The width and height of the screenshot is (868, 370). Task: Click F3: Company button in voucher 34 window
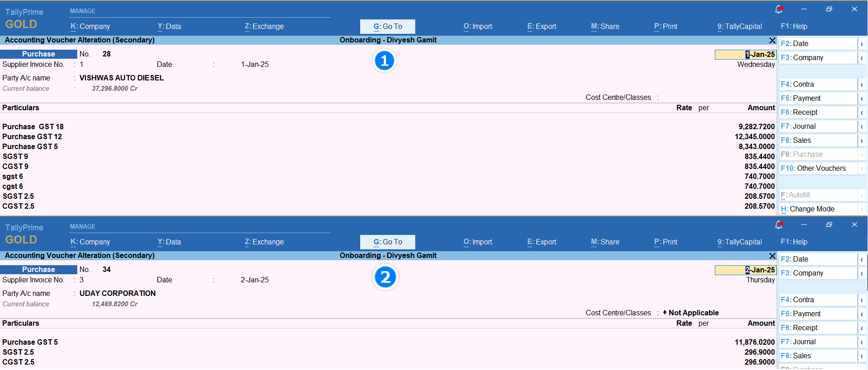(818, 273)
